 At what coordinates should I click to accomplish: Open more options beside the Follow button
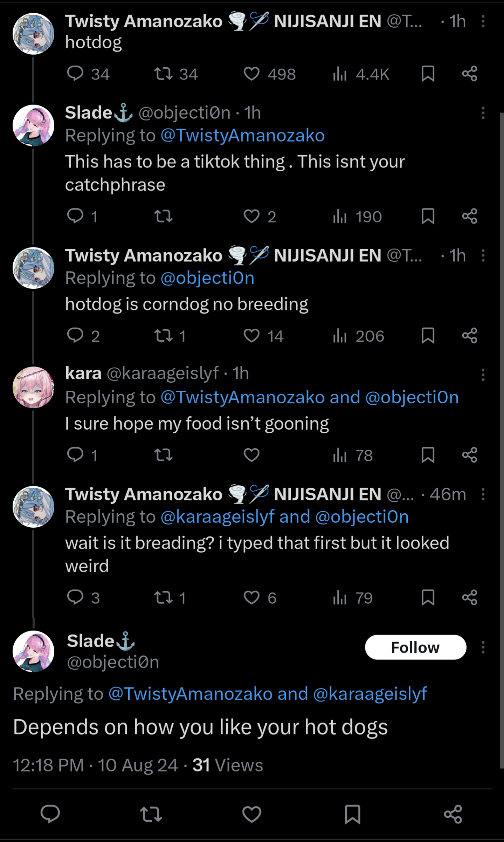pos(483,647)
